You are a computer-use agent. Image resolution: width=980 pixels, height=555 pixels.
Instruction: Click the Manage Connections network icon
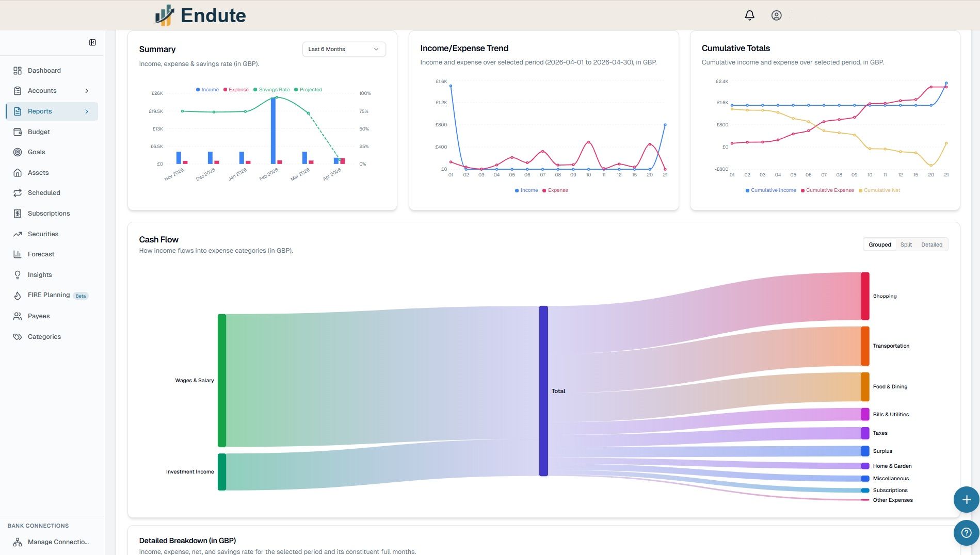[18, 542]
